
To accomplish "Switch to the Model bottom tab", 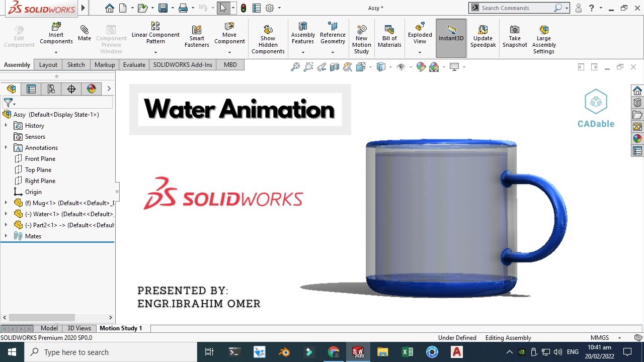I will coord(49,328).
